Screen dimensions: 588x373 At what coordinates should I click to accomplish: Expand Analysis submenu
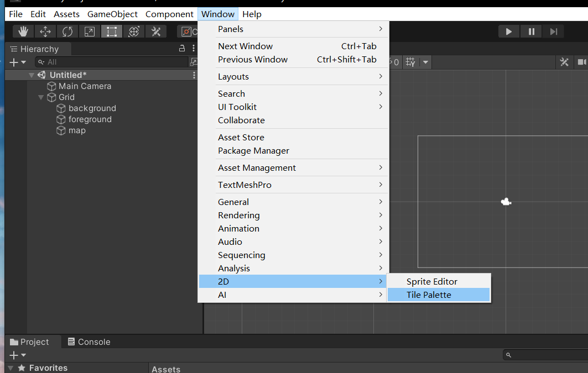(294, 269)
